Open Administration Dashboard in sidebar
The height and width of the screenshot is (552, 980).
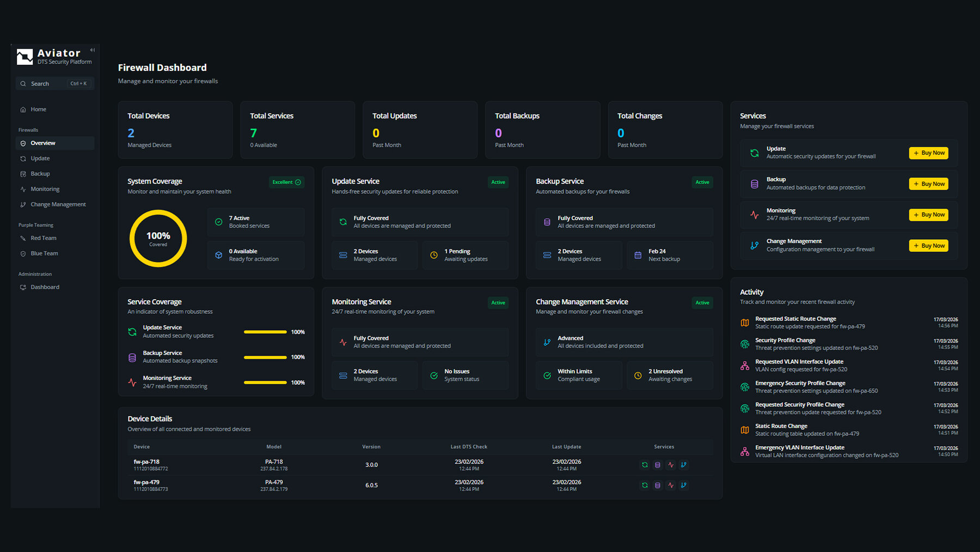[45, 287]
